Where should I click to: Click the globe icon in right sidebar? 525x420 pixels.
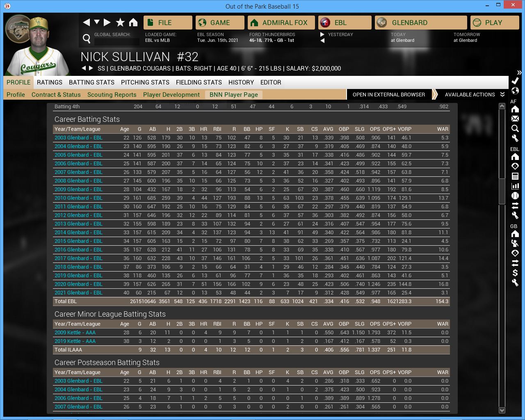pos(515,91)
